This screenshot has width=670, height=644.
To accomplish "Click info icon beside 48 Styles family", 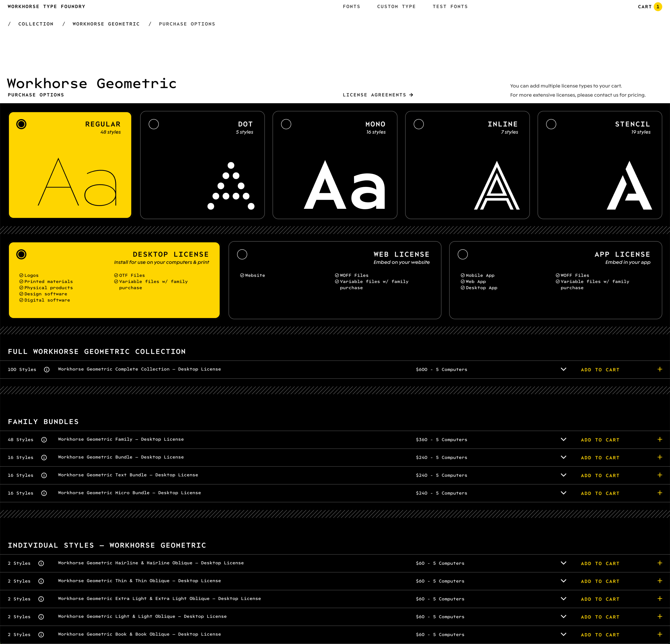I will (44, 440).
